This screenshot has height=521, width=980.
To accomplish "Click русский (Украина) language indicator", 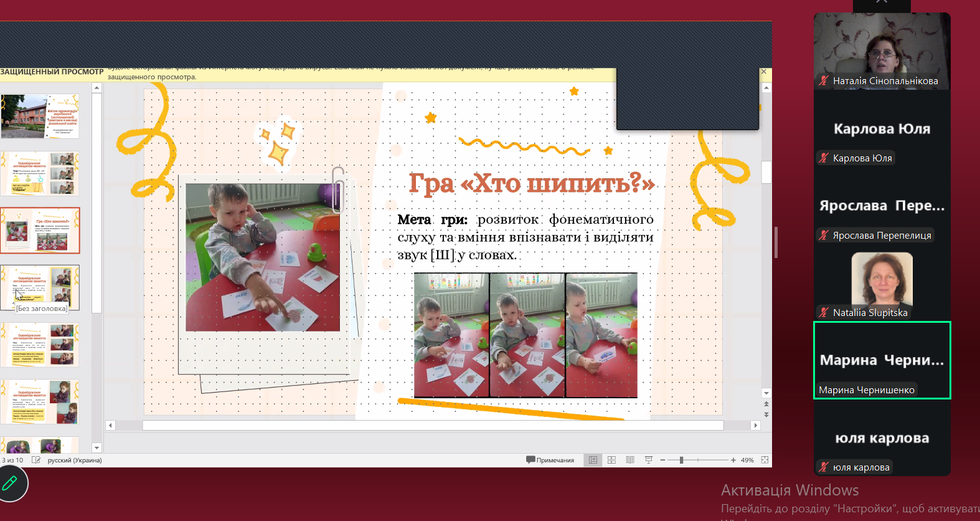I will pyautogui.click(x=75, y=460).
